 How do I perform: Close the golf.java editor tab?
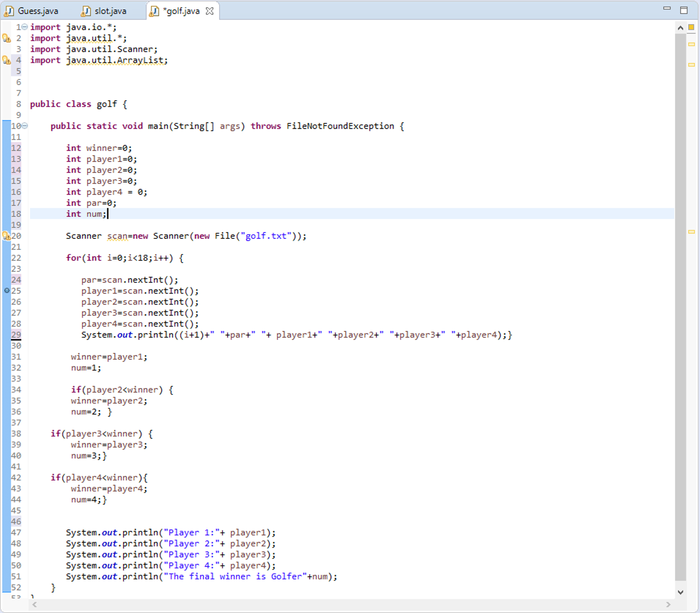click(x=209, y=11)
